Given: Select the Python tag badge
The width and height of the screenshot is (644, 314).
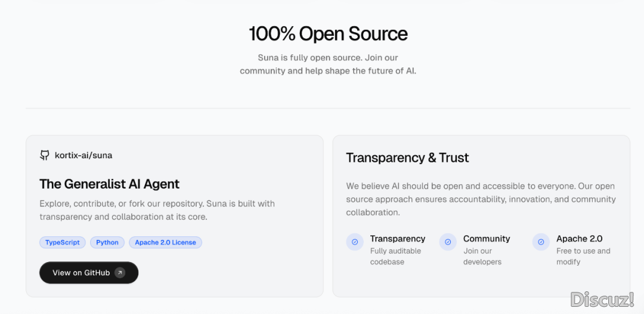Looking at the screenshot, I should [107, 242].
